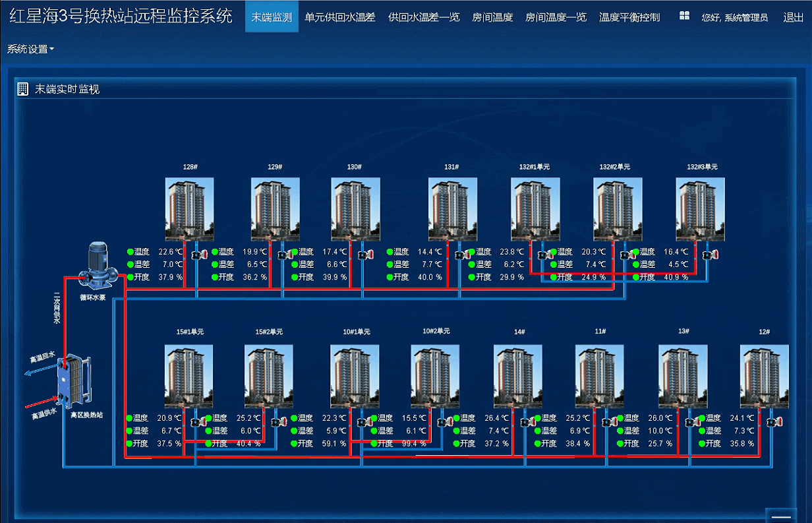Click the valve icon under building 11#
The height and width of the screenshot is (523, 812).
point(608,421)
